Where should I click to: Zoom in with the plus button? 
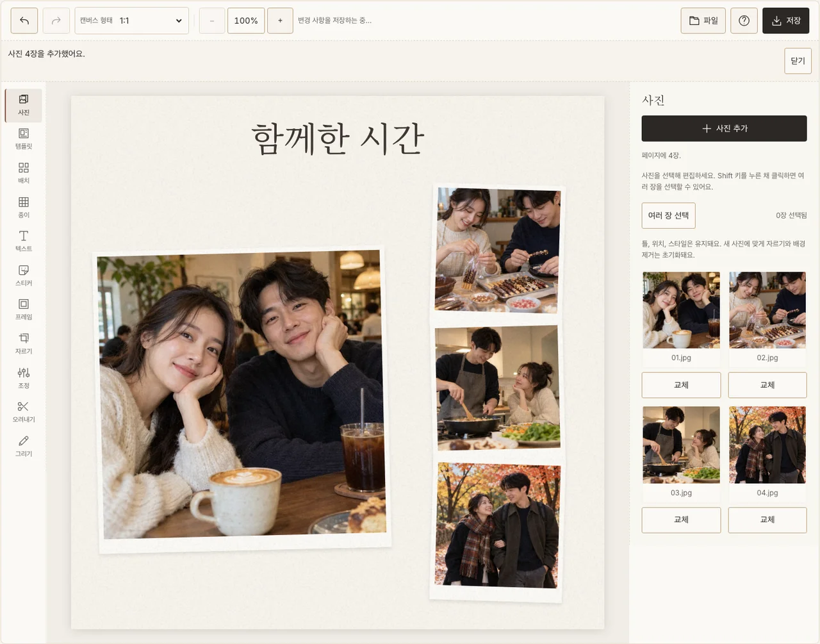tap(280, 21)
